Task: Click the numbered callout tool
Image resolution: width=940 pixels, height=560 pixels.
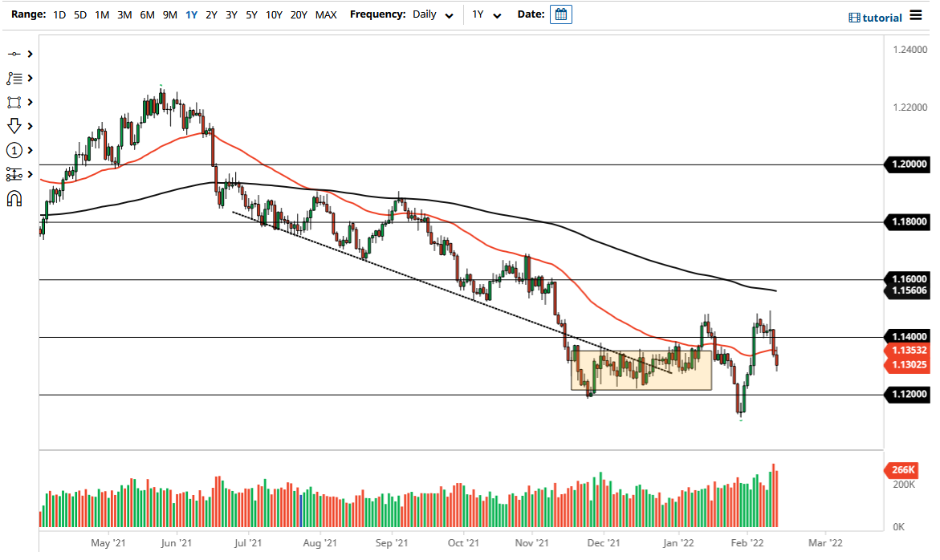Action: [x=14, y=150]
